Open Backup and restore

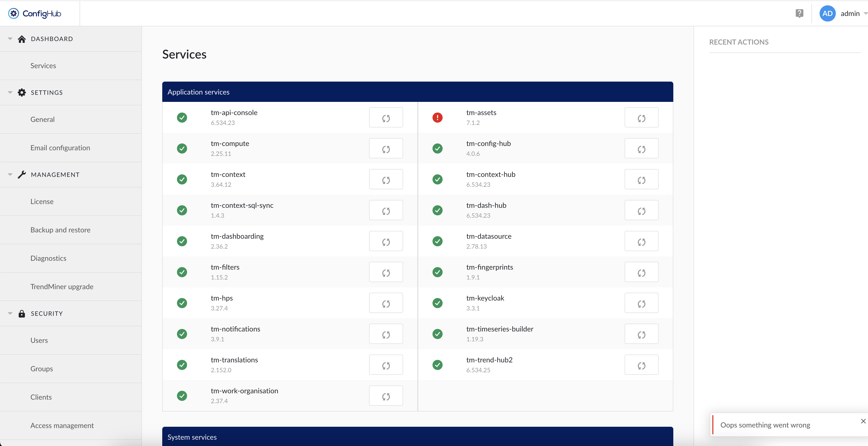[x=71, y=230]
